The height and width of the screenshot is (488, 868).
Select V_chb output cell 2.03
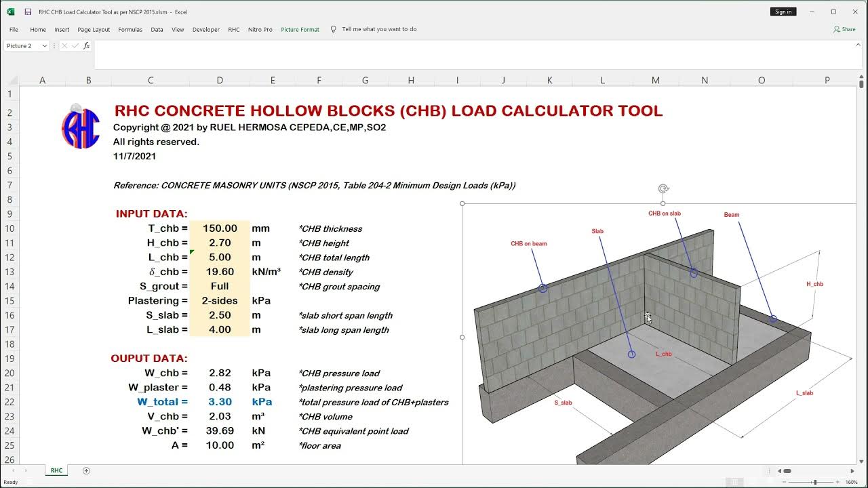coord(220,416)
